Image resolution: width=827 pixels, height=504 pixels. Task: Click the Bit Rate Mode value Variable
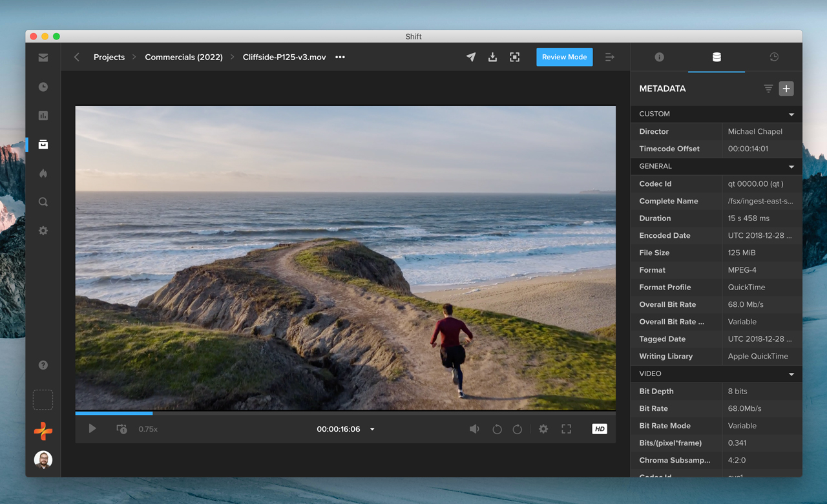[x=742, y=426]
